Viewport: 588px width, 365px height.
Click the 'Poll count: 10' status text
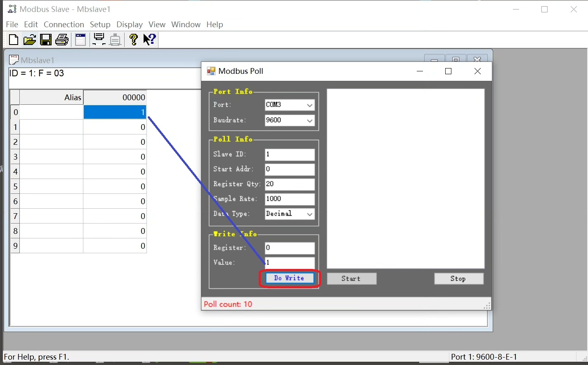228,304
